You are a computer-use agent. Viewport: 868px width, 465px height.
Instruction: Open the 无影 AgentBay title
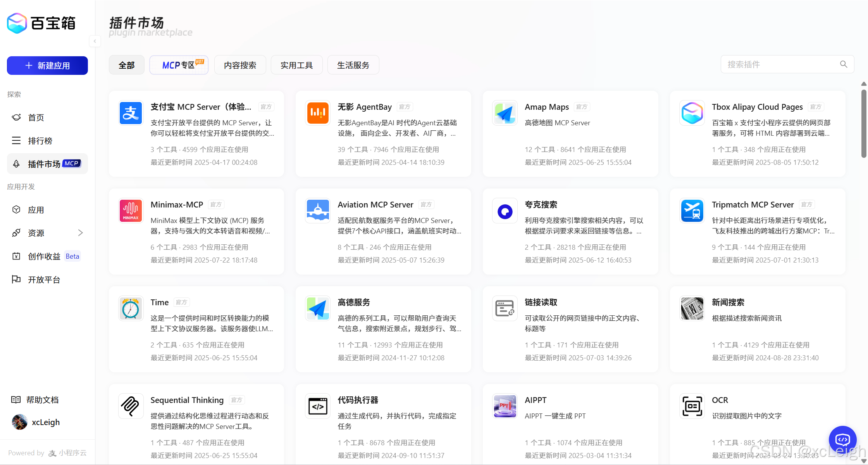pyautogui.click(x=365, y=107)
